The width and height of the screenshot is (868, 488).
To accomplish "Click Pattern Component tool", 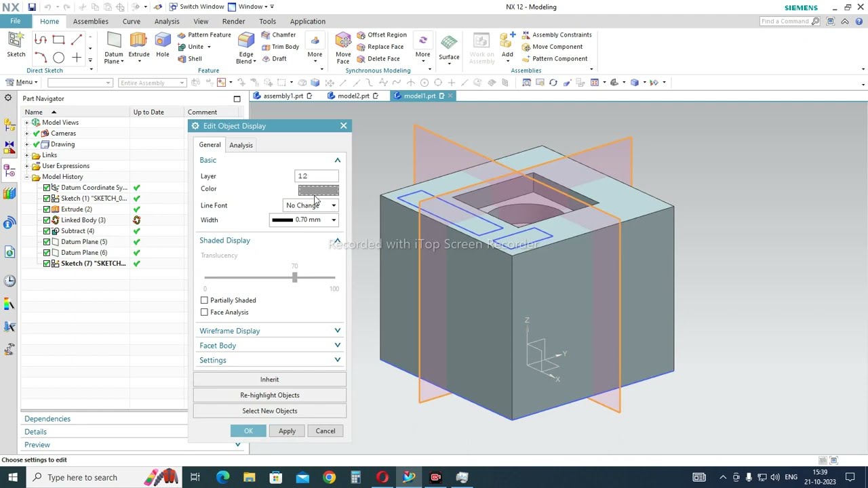I will click(x=554, y=58).
